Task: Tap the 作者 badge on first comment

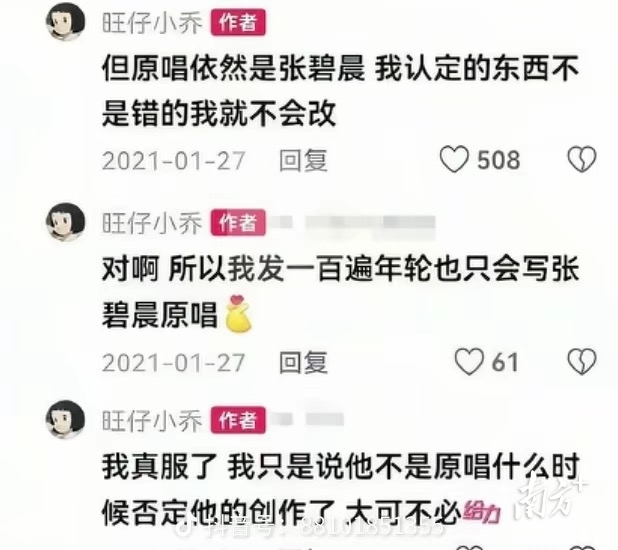Action: tap(238, 22)
